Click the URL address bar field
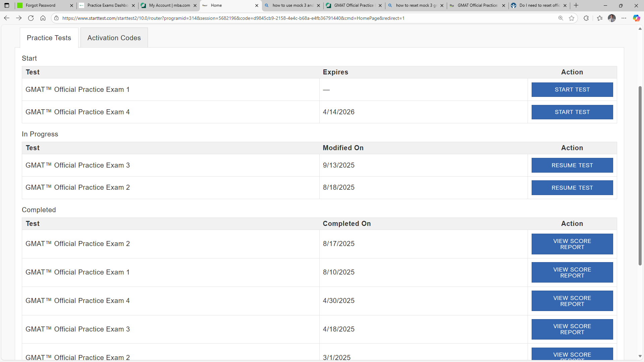This screenshot has height=362, width=644. click(x=302, y=18)
